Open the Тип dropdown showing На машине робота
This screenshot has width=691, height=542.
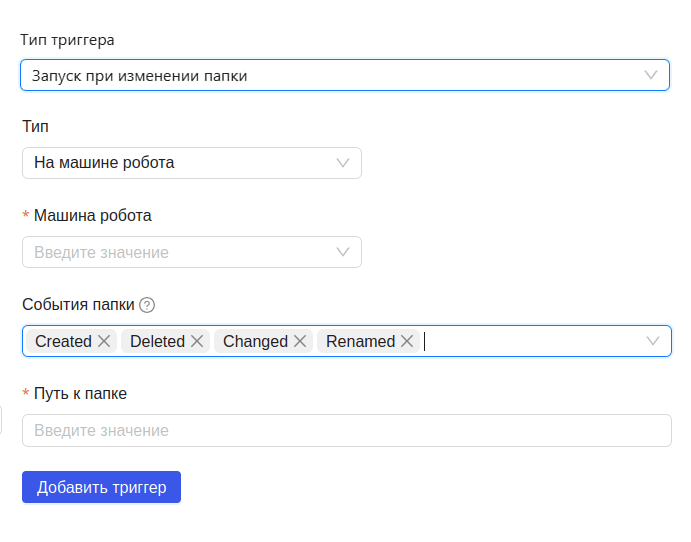[x=192, y=163]
